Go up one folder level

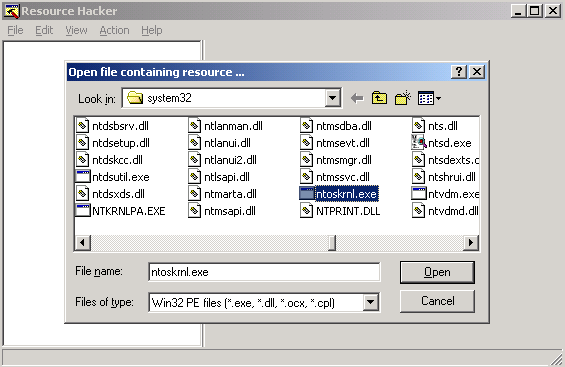point(379,98)
